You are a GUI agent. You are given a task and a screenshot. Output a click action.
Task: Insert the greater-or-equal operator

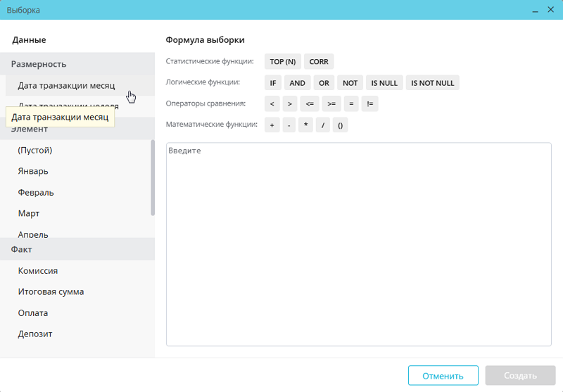click(331, 104)
